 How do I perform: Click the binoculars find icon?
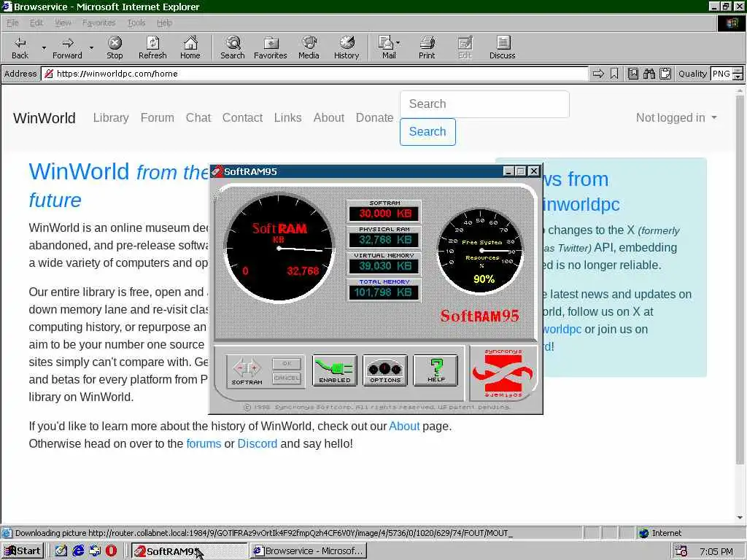click(x=649, y=74)
